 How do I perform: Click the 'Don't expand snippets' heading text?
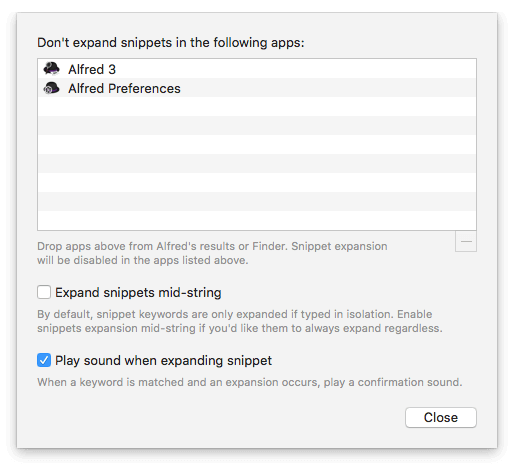(171, 43)
